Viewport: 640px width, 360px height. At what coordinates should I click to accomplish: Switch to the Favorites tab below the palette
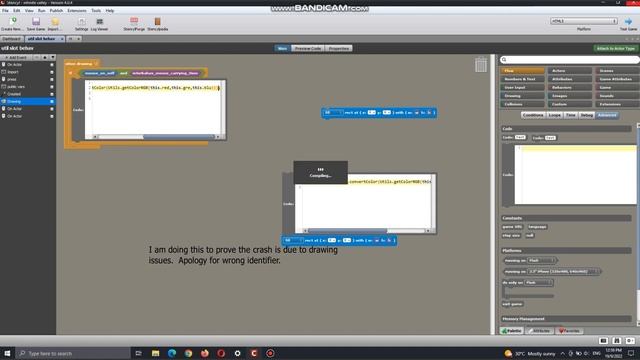569,331
